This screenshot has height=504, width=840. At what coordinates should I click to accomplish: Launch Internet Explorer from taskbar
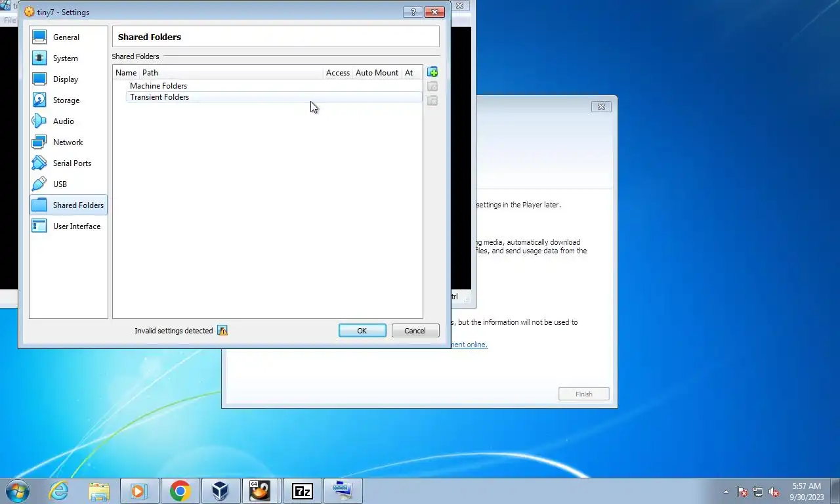point(59,491)
